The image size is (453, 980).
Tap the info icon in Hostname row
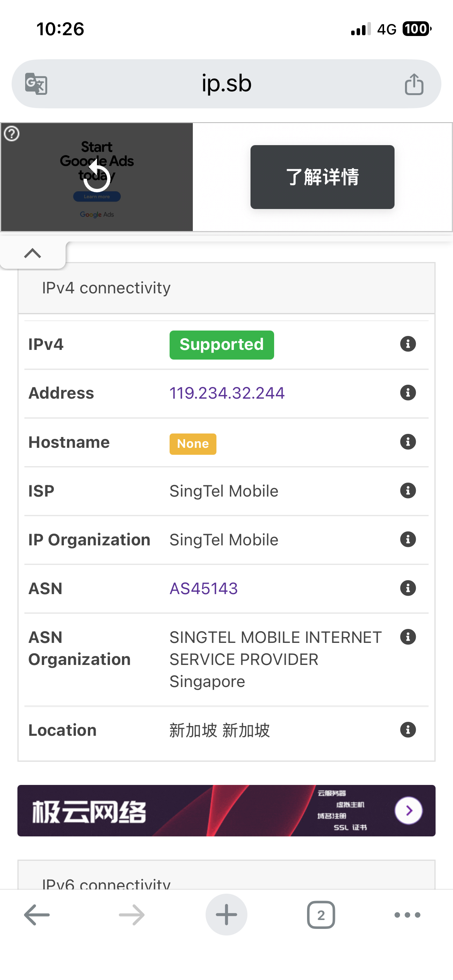[x=408, y=442]
